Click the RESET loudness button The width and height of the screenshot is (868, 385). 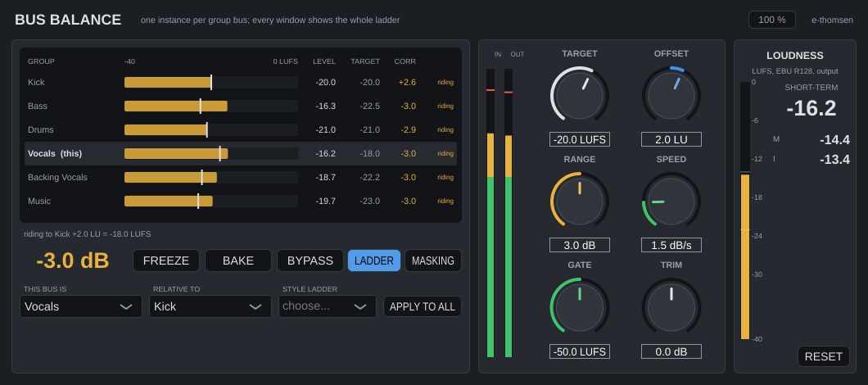tap(823, 356)
